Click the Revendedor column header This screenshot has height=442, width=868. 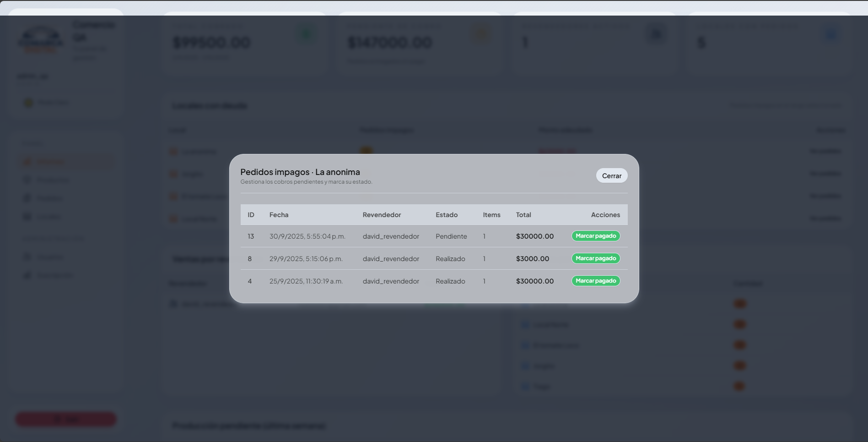coord(382,215)
